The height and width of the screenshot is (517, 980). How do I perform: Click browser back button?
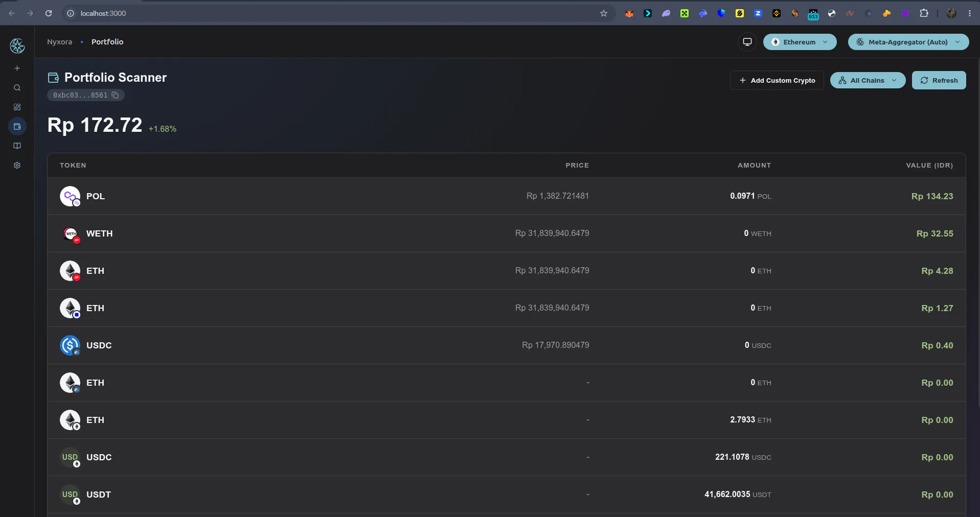(x=12, y=13)
